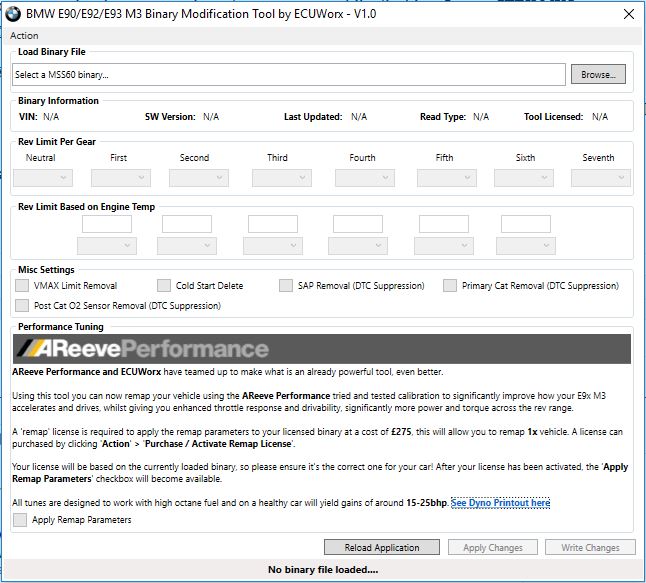Click third engine temp text box
Screen dimensions: 646x583
[273, 224]
